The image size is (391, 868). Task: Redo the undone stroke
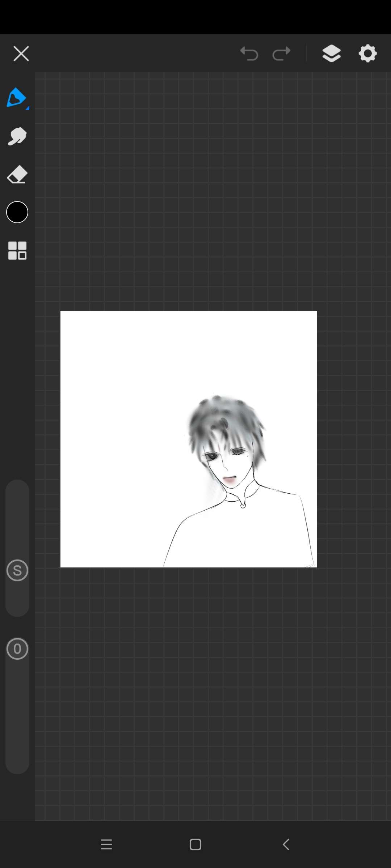[x=281, y=54]
